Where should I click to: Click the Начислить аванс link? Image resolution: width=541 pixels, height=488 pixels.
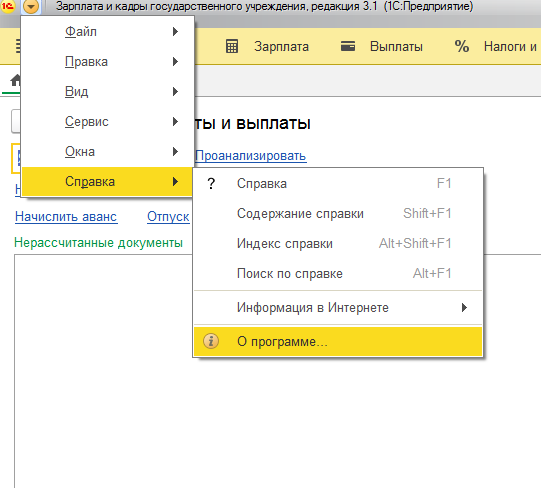coord(66,217)
